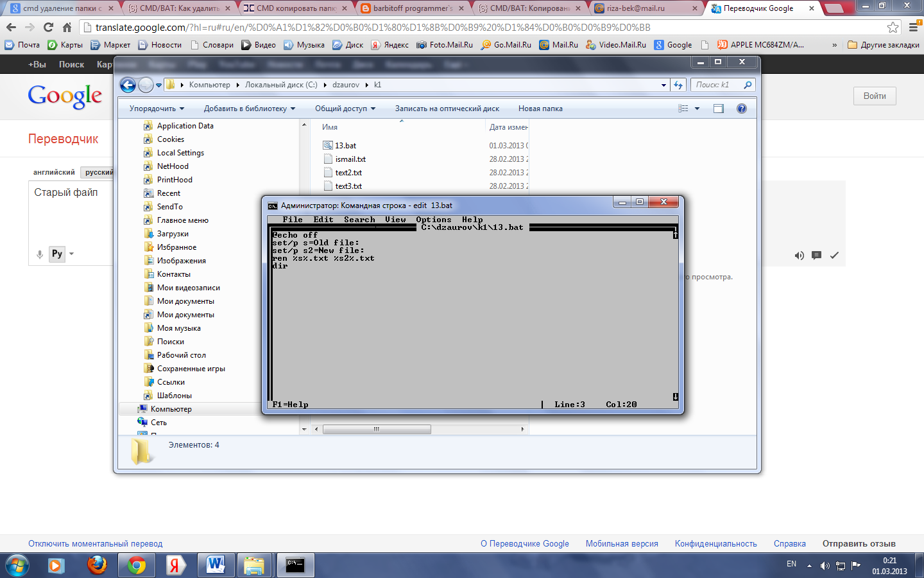Click the change view icon in Explorer
This screenshot has width=924, height=578.
683,109
